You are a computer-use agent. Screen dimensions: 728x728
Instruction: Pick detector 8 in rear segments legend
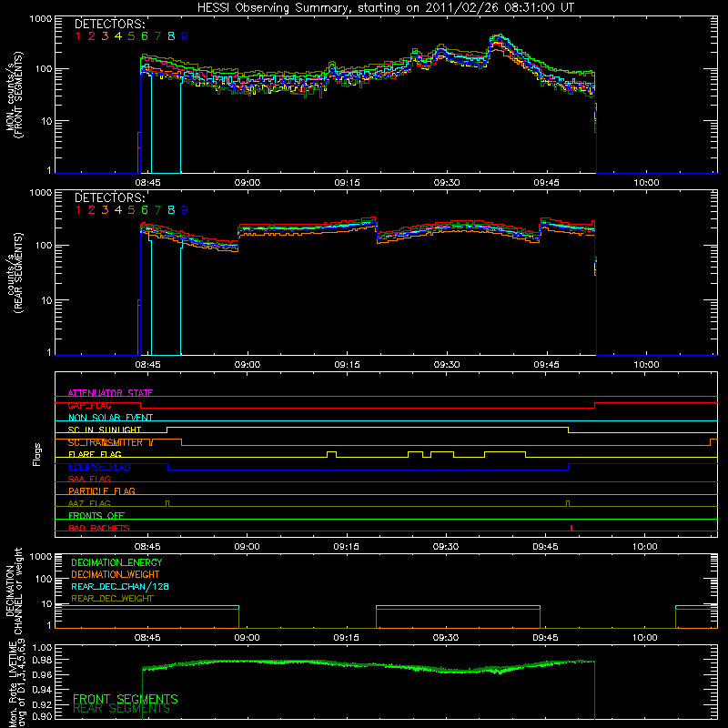click(x=171, y=210)
